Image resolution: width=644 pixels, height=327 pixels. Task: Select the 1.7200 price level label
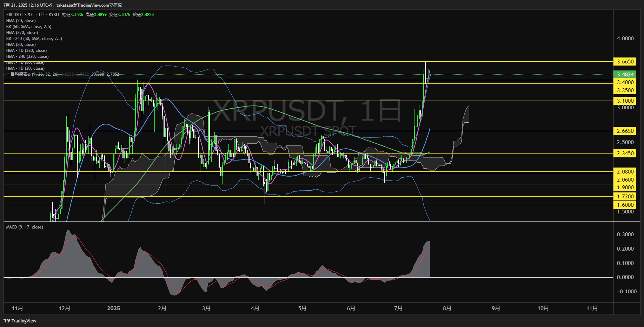click(x=625, y=197)
